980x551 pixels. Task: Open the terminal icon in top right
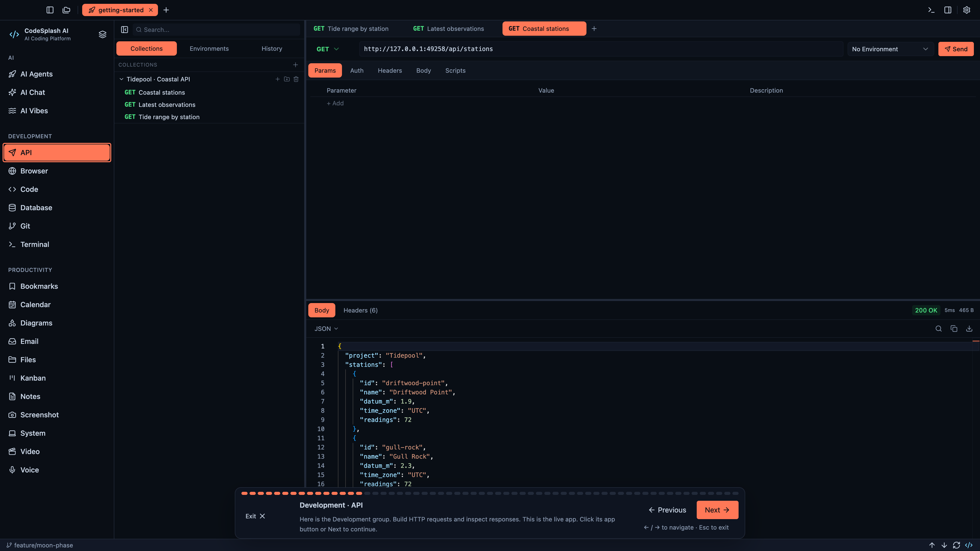coord(931,10)
